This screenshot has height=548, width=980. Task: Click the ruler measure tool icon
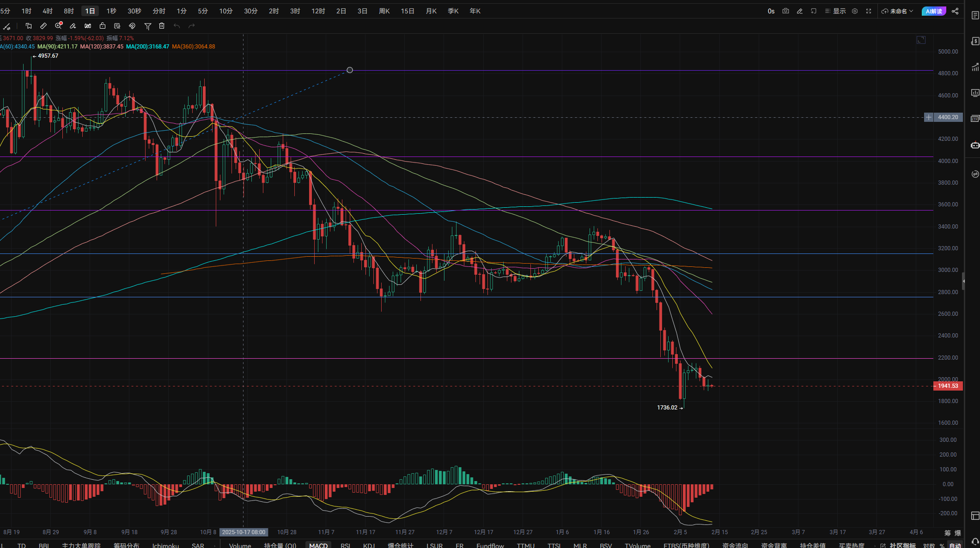click(x=43, y=26)
